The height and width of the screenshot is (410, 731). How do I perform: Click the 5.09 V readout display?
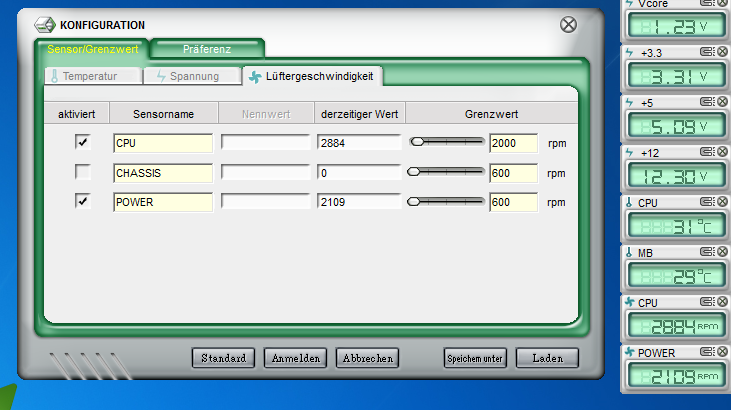[676, 126]
